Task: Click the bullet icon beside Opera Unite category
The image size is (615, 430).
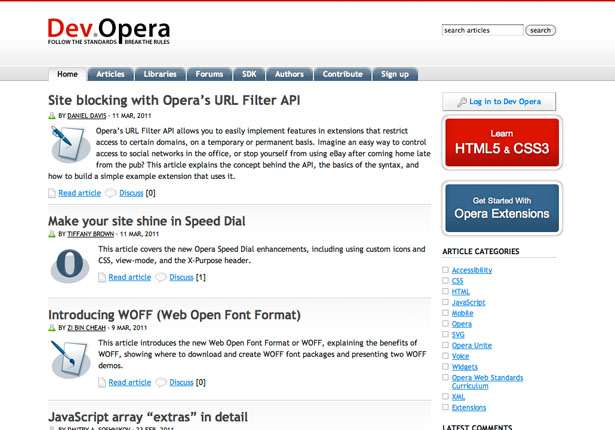Action: (445, 345)
